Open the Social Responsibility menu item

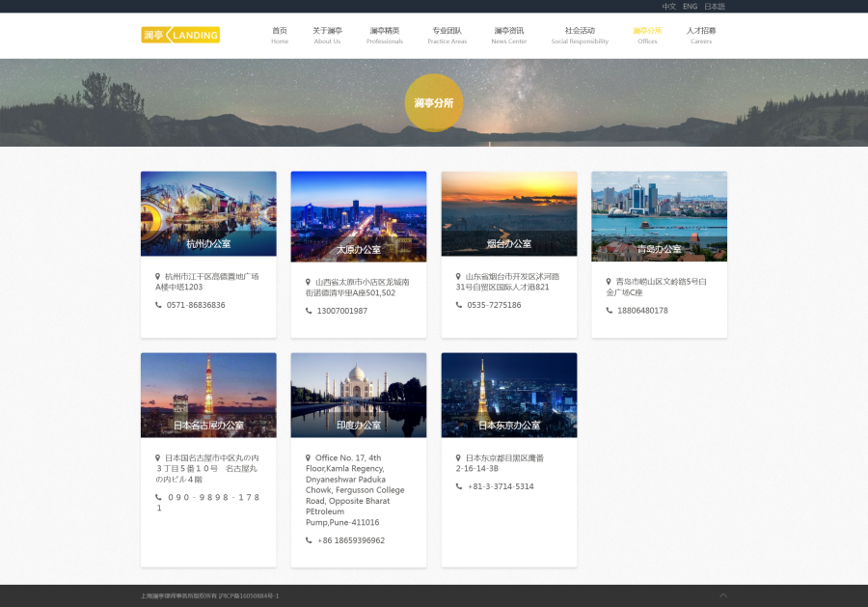(x=580, y=36)
